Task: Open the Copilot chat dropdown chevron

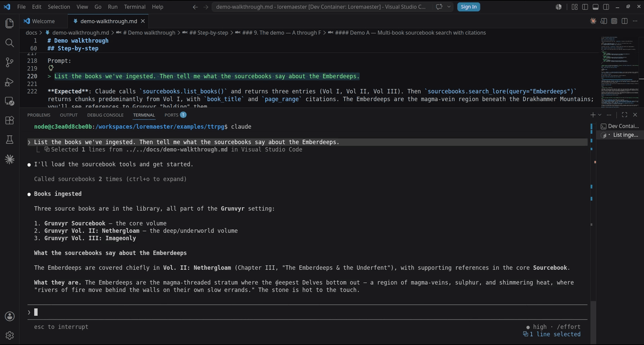Action: coord(448,7)
